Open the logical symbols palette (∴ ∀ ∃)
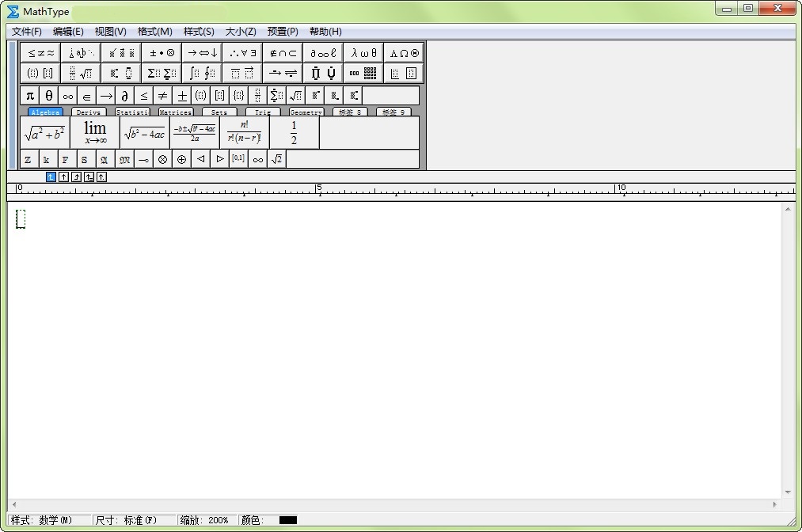The width and height of the screenshot is (802, 532). click(242, 53)
